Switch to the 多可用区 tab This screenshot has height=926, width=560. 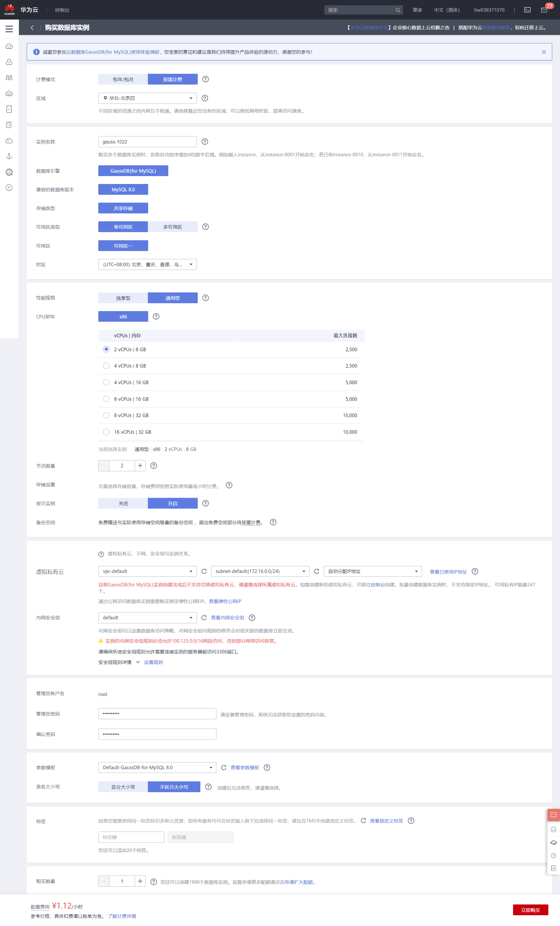(172, 227)
